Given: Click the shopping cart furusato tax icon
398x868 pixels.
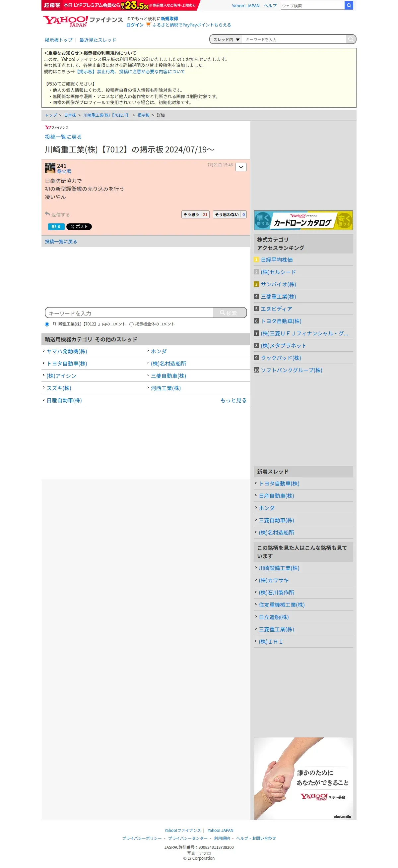Looking at the screenshot, I should coord(148,25).
